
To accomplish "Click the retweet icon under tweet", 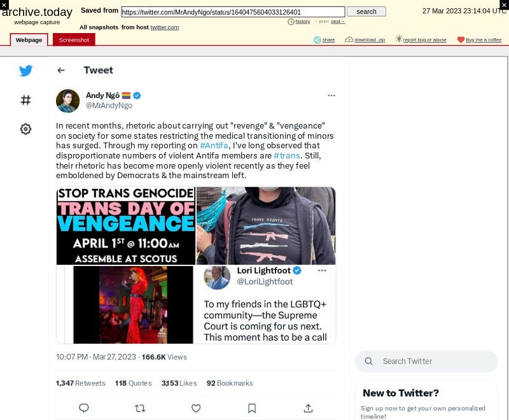I will coord(140,408).
